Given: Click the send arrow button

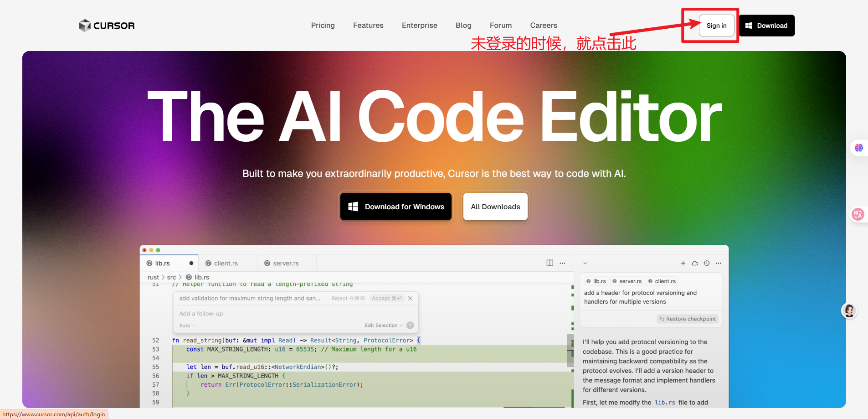Looking at the screenshot, I should [410, 325].
